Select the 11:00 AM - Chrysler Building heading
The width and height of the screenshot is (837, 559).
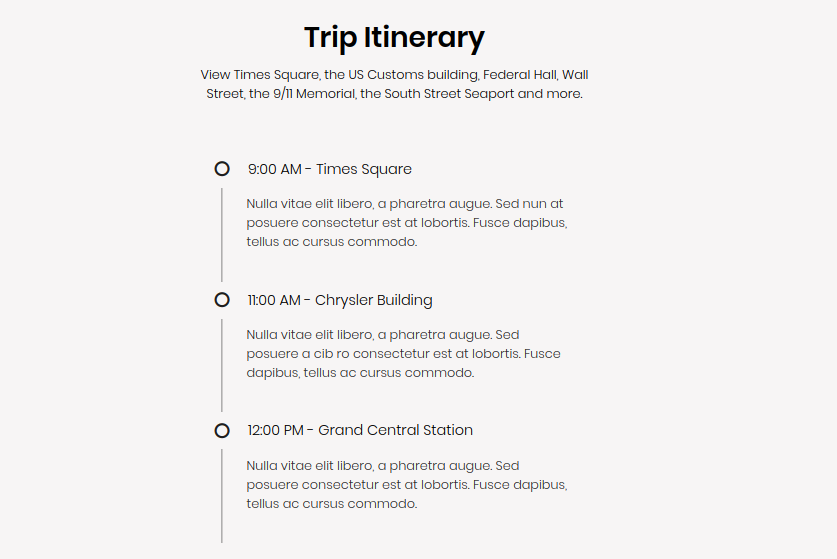click(340, 300)
